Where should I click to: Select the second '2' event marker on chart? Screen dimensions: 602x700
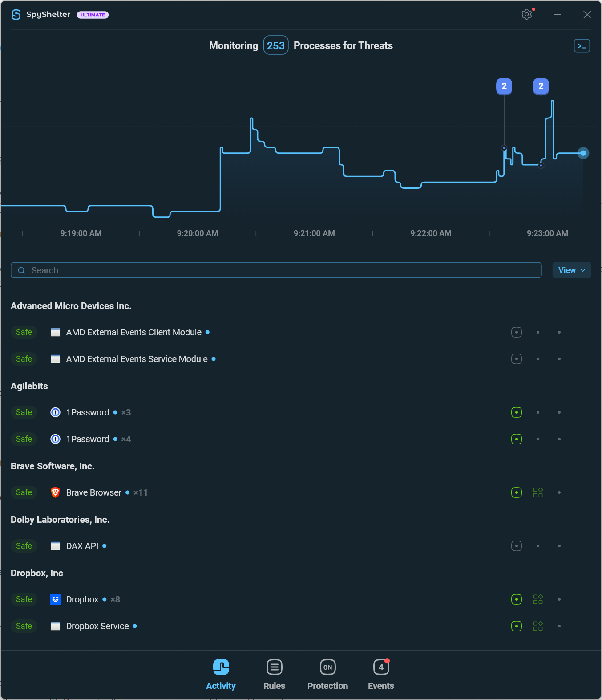point(541,86)
